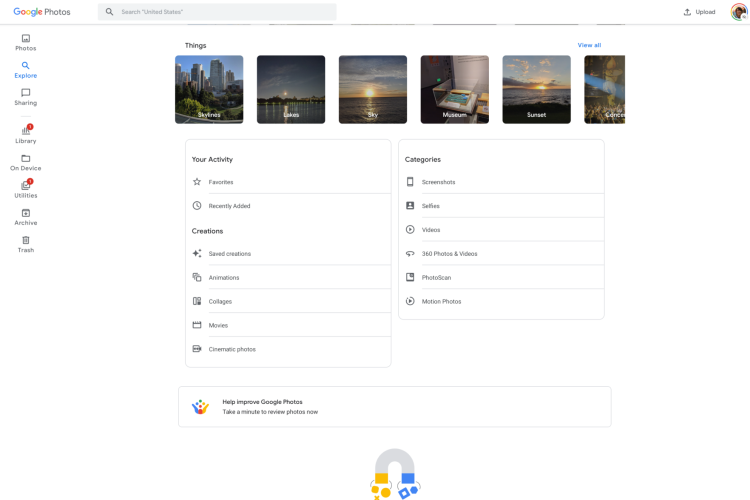Open Library from the sidebar
Image resolution: width=750 pixels, height=500 pixels.
click(25, 135)
